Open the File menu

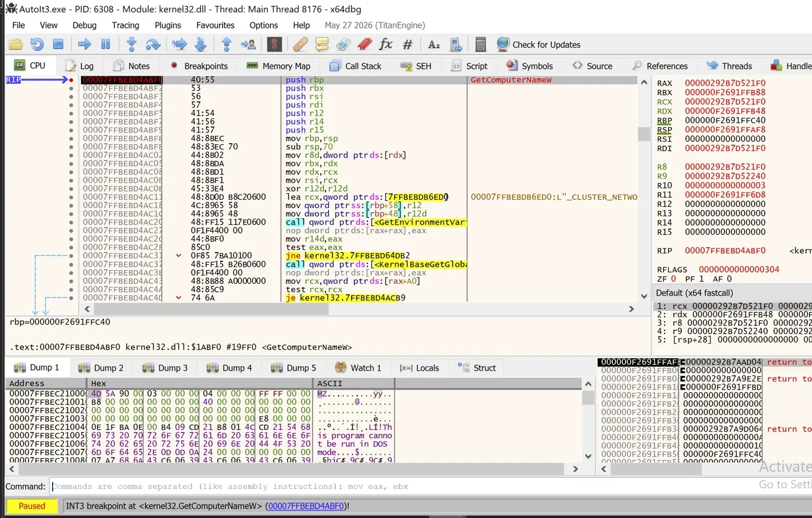[x=18, y=25]
